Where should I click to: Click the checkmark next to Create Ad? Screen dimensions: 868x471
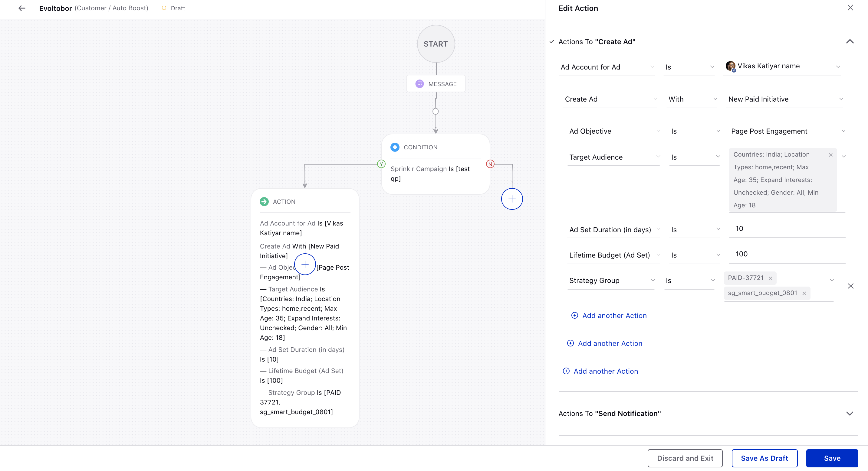tap(551, 41)
